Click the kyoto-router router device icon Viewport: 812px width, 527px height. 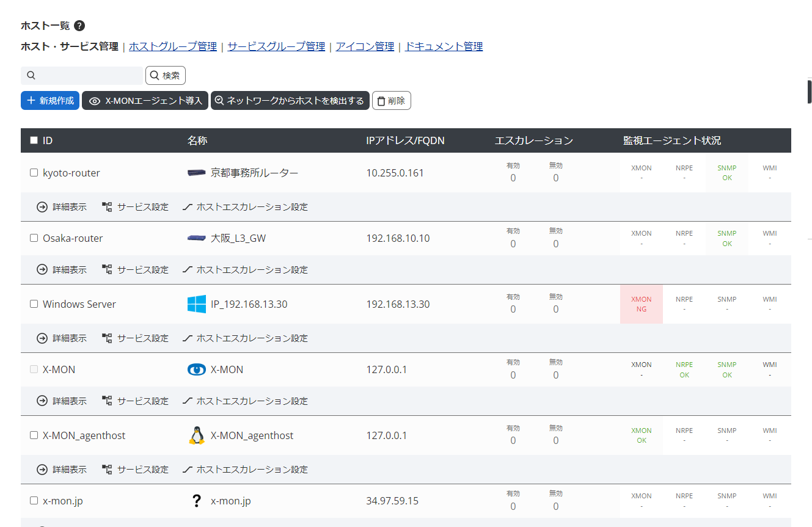[197, 173]
